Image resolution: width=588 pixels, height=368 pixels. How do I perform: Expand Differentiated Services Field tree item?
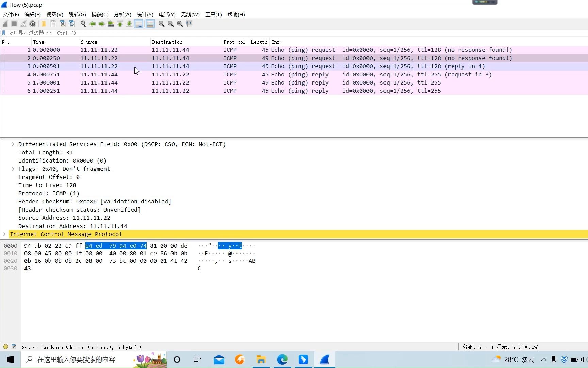tap(13, 144)
